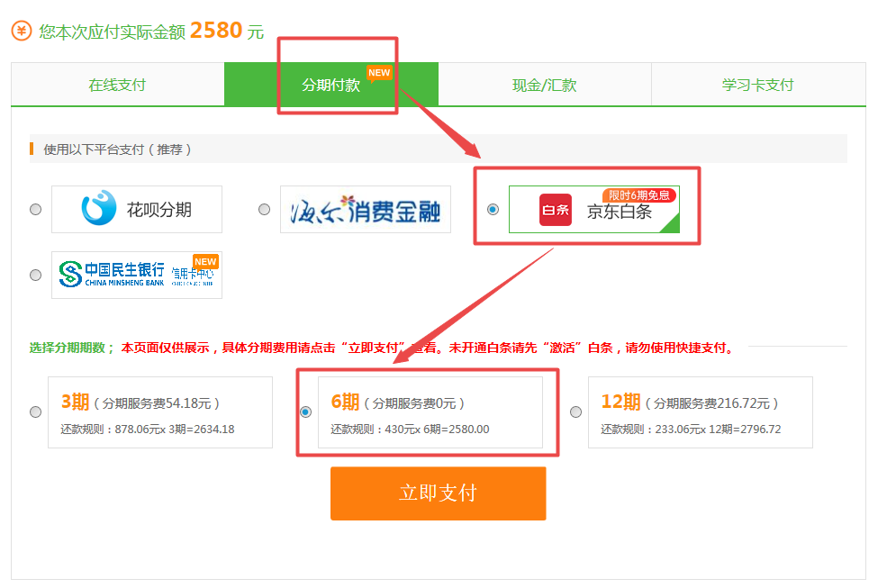This screenshot has width=887, height=588.
Task: Click the yen symbol icon beside payable amount
Action: [22, 31]
